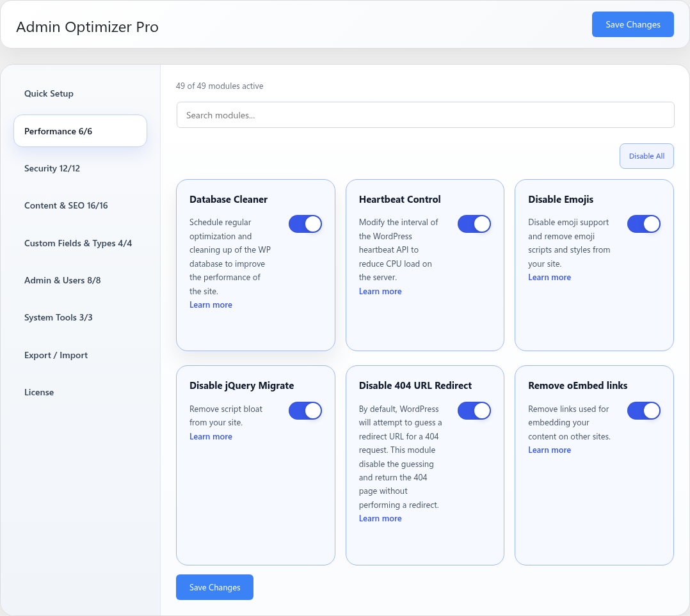Screen dimensions: 690x616
Task: Click the top-right Save Changes button
Action: pyautogui.click(x=633, y=24)
